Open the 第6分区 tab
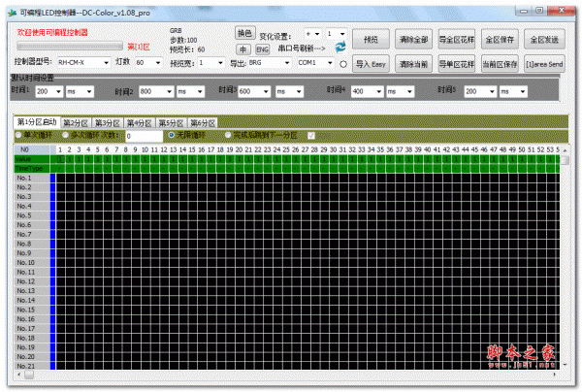Screen dimensions: 582x392 (202, 123)
